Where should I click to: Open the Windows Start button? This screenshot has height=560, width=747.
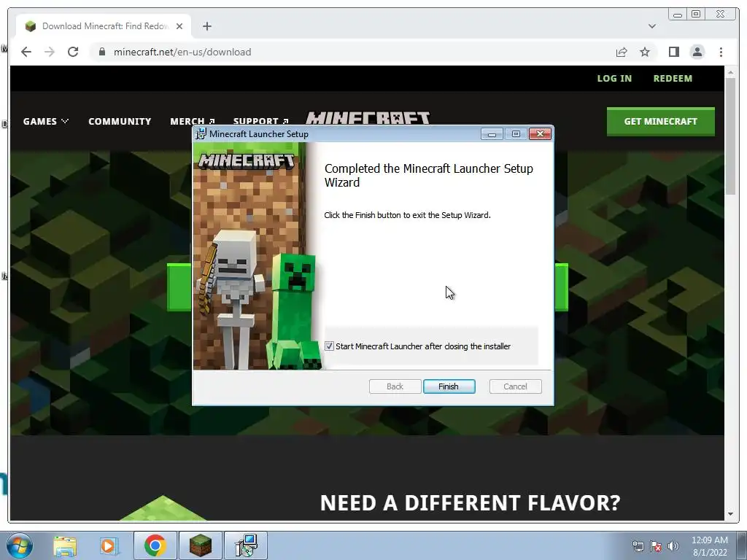[19, 545]
